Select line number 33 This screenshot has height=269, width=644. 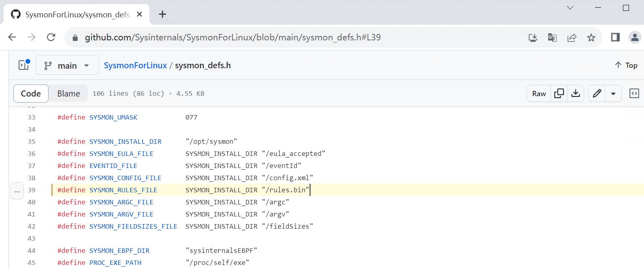tap(32, 118)
